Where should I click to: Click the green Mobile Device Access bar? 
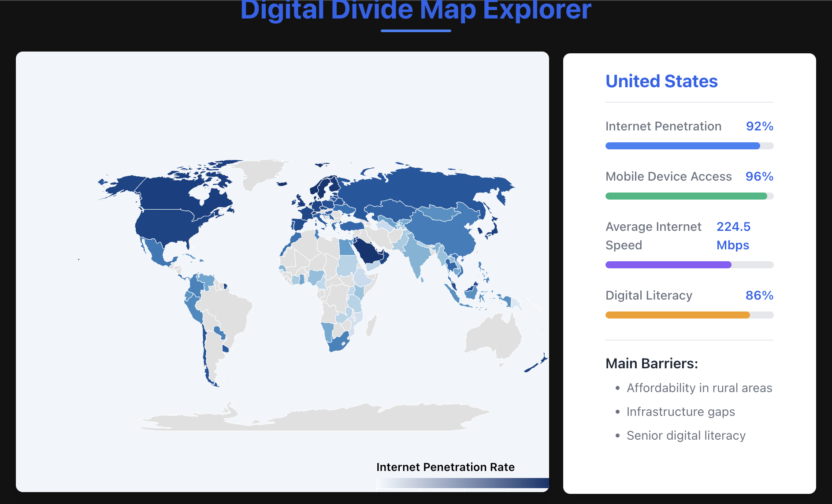click(x=689, y=196)
